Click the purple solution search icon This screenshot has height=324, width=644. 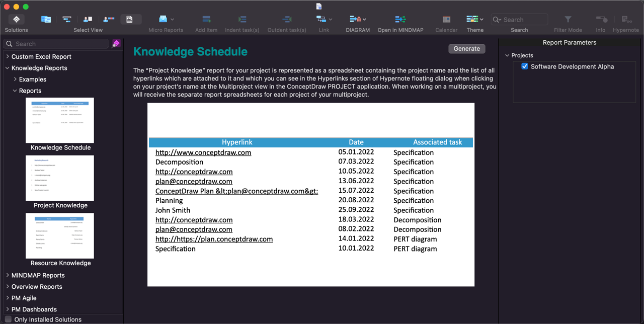tap(116, 44)
